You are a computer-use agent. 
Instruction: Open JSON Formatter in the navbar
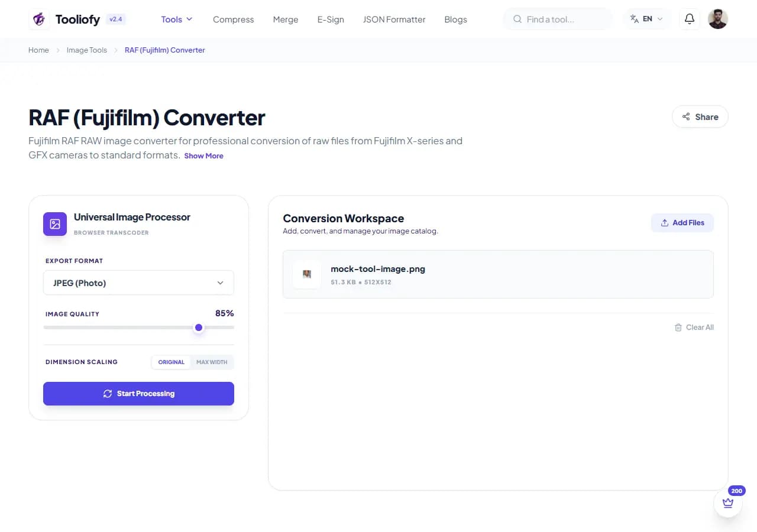394,20
